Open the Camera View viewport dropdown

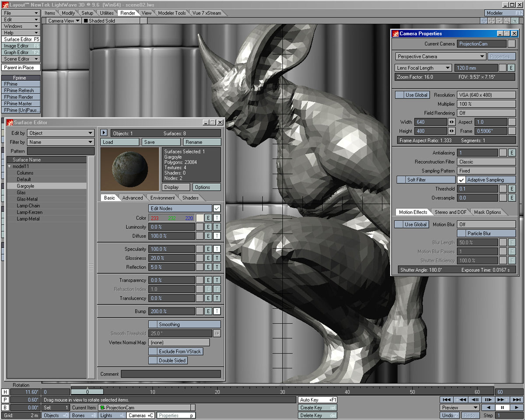tap(64, 21)
